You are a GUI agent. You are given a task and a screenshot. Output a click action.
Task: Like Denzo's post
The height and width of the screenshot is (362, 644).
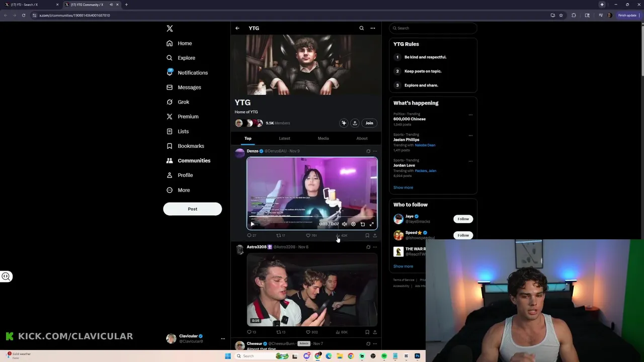[311, 235]
